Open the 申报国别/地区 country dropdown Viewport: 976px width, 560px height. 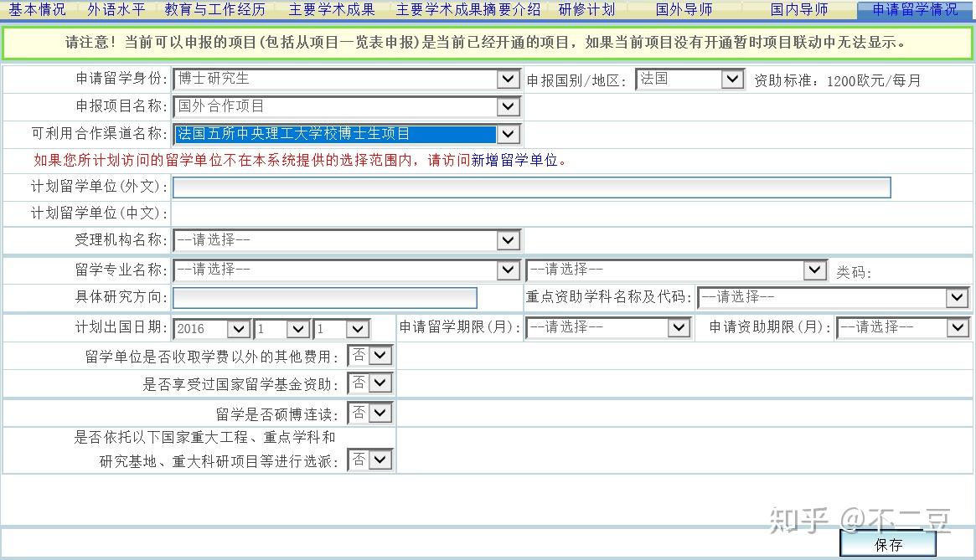coord(732,78)
